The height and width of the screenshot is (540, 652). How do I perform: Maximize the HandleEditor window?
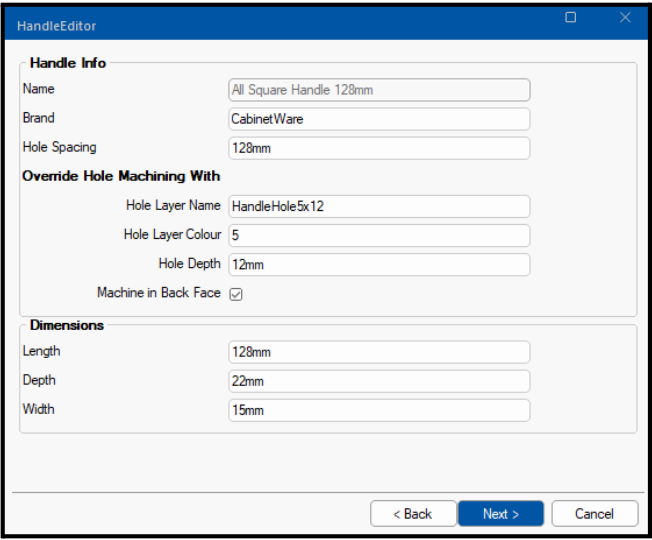pyautogui.click(x=571, y=18)
